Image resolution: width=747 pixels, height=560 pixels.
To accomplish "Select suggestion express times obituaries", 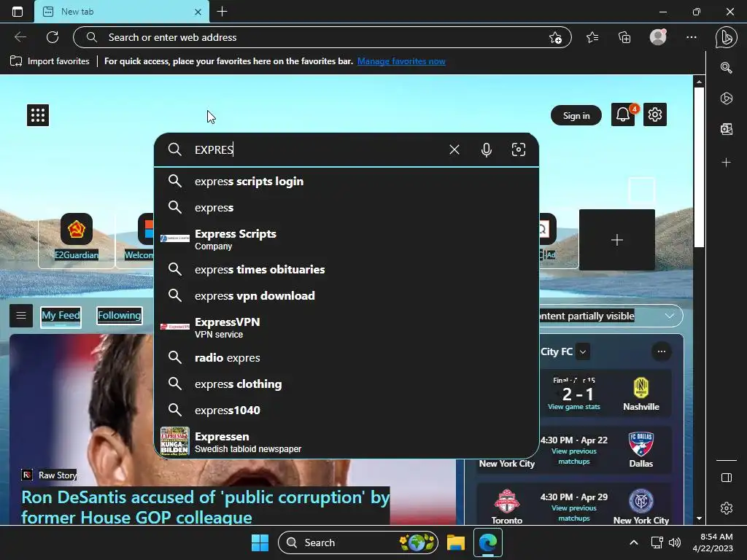I will point(347,270).
